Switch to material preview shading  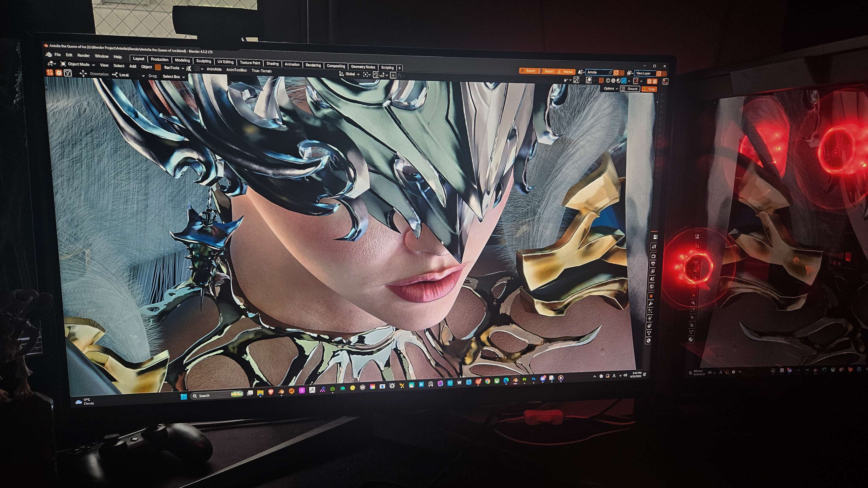(618, 81)
